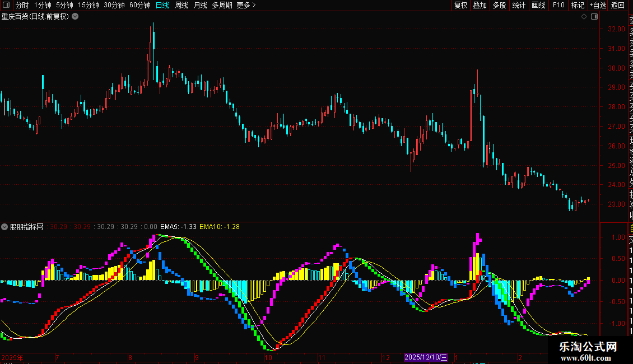The height and width of the screenshot is (364, 633).
Task: Click month 10 on the time axis
Action: 268,357
